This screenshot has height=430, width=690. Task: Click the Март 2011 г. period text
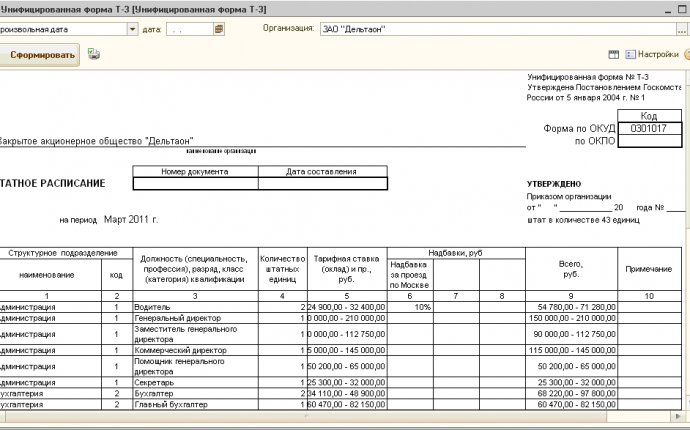(131, 219)
